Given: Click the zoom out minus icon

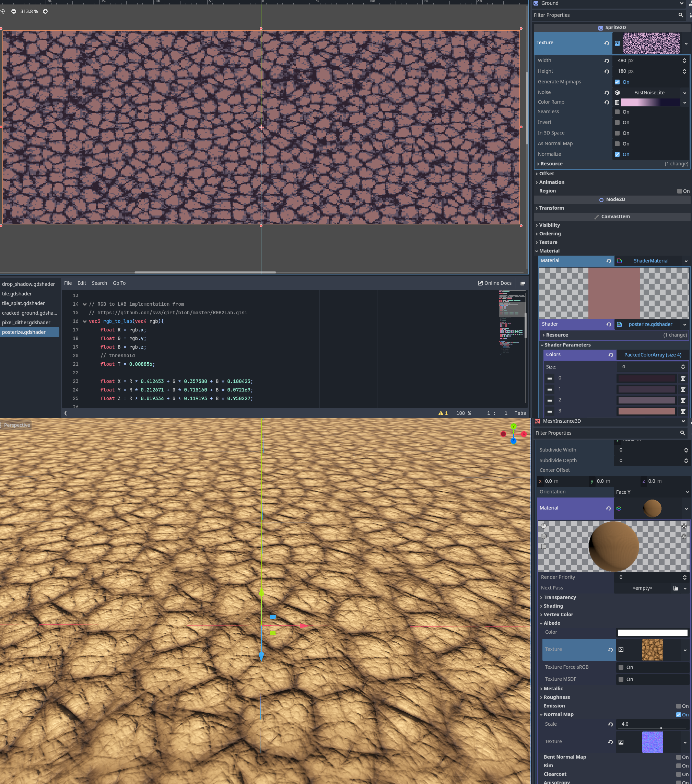Looking at the screenshot, I should (14, 12).
